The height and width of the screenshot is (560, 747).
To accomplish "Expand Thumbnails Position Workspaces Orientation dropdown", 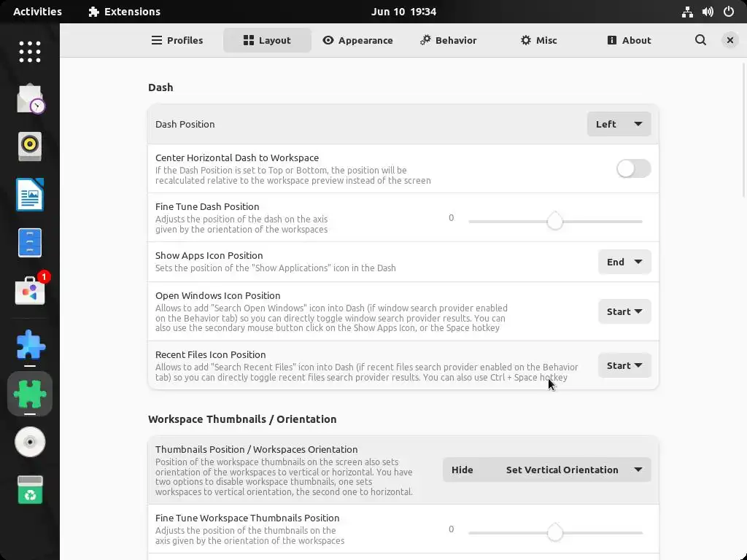I will [x=546, y=470].
